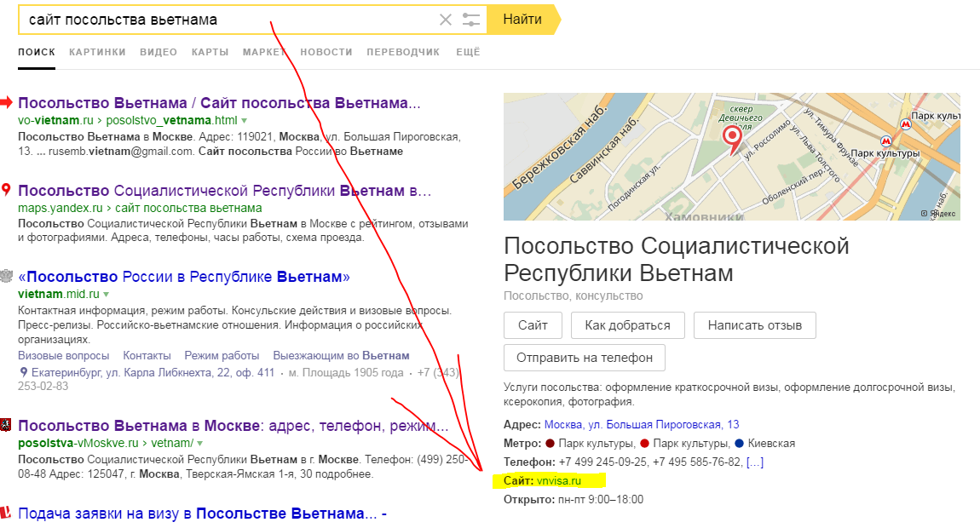Clear the search query with the X icon
Screen dimensions: 980x528
pos(445,20)
